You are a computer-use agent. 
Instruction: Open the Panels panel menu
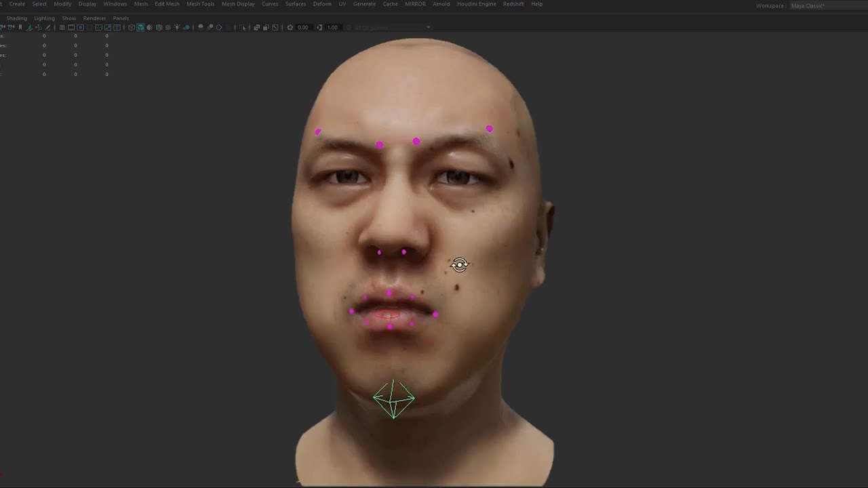(x=121, y=18)
